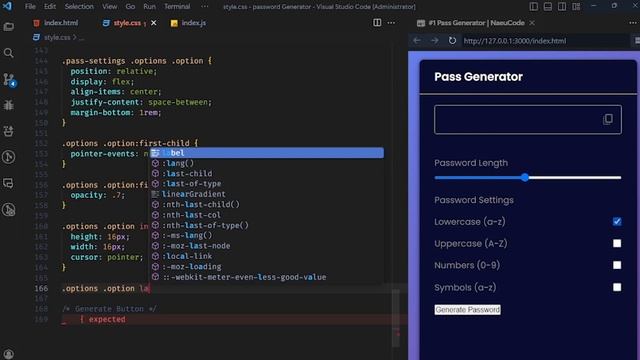
Task: Check the Symbols checkbox
Action: [x=617, y=287]
